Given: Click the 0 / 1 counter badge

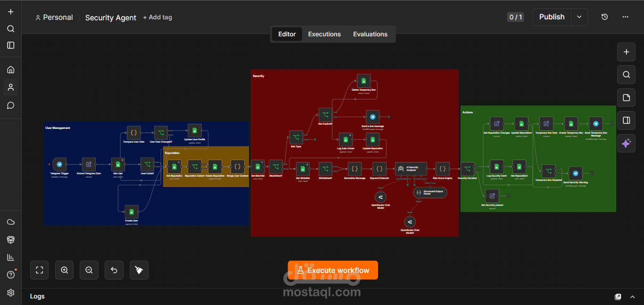Looking at the screenshot, I should [515, 17].
